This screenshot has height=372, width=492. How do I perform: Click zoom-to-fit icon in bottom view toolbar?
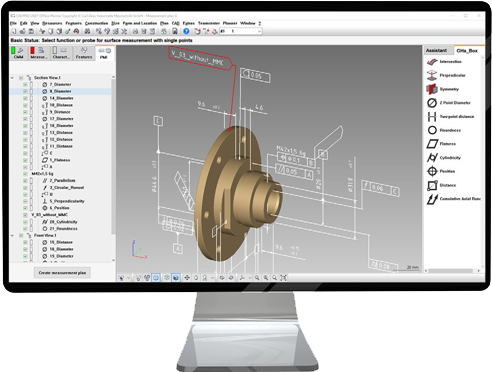coord(283,278)
